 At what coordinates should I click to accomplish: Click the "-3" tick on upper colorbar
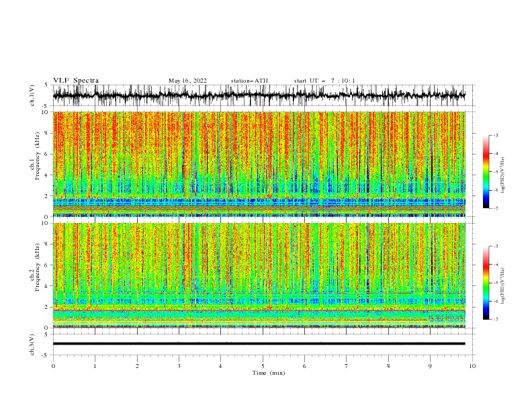click(x=495, y=135)
